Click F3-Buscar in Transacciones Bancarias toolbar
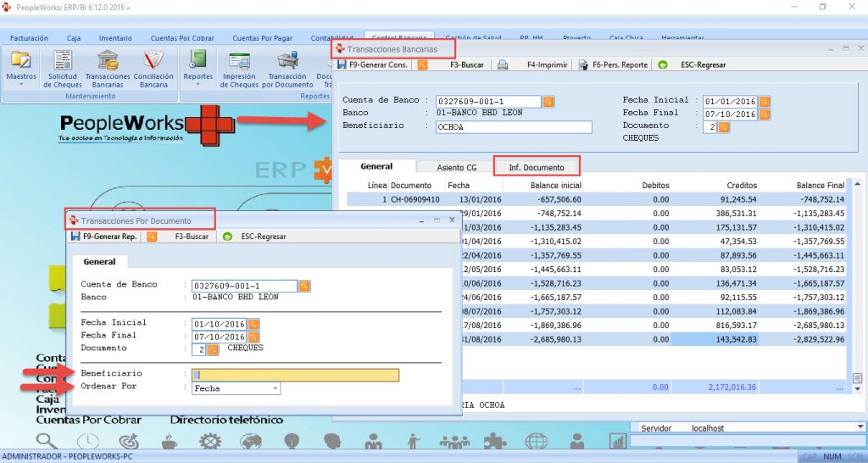Screen dimensions: 868x463 pyautogui.click(x=467, y=64)
